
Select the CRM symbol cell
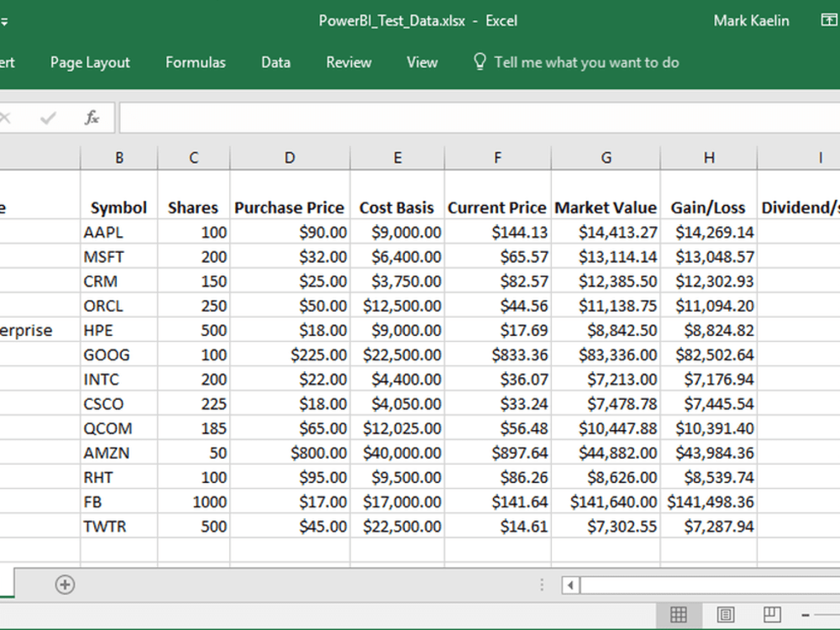pos(119,281)
